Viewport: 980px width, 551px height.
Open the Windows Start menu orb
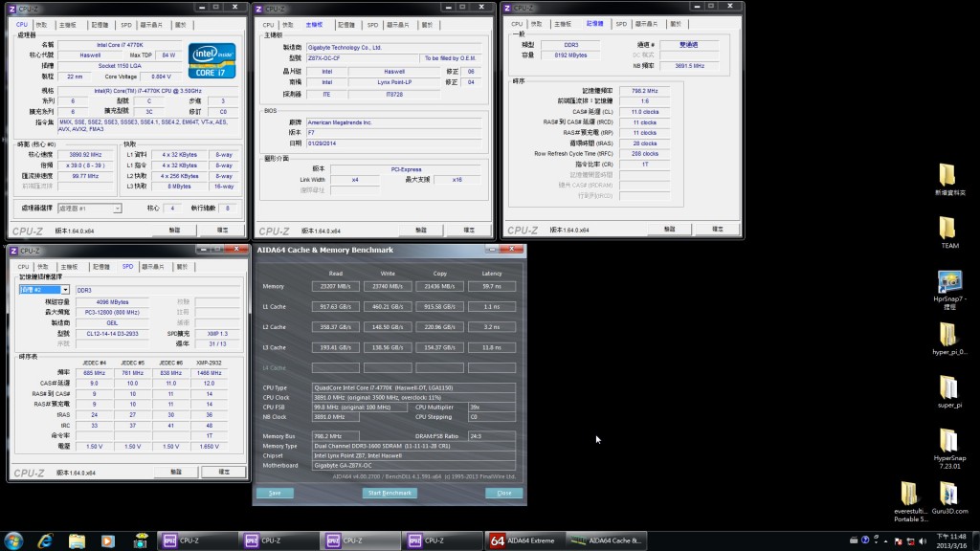pos(13,540)
